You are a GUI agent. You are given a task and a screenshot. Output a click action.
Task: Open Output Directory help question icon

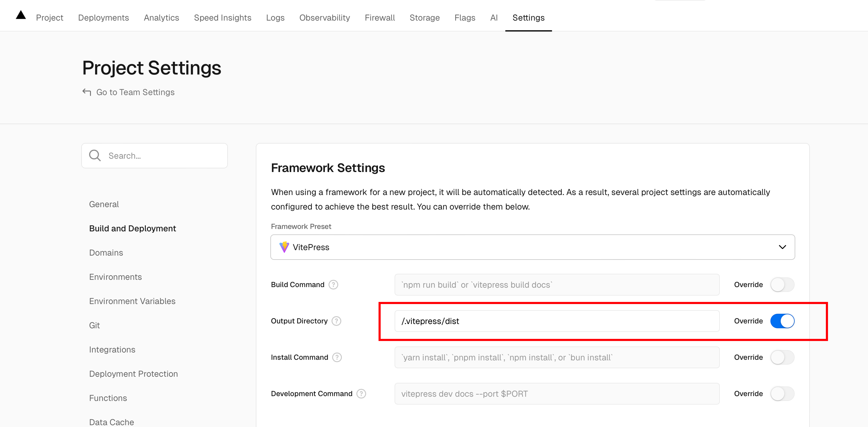(336, 321)
